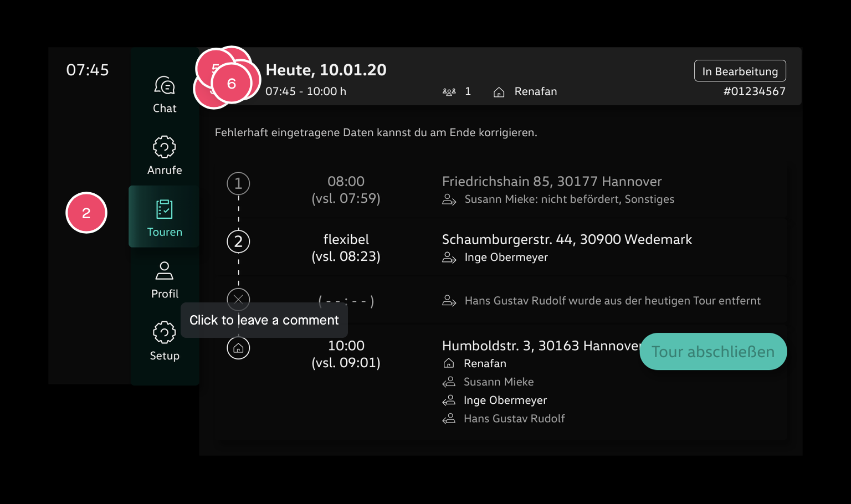This screenshot has height=504, width=851.
Task: Click the Renafan text in header
Action: coord(536,91)
